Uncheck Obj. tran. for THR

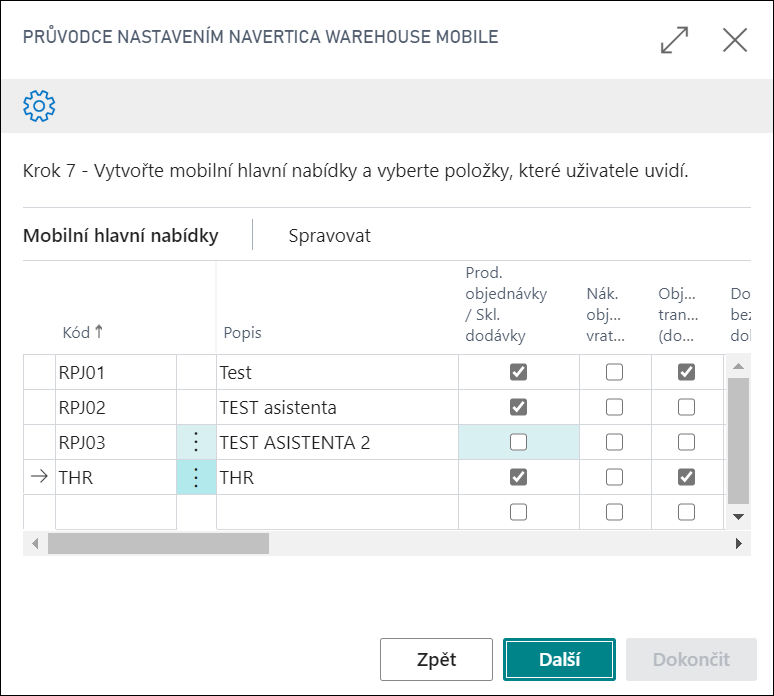[686, 477]
